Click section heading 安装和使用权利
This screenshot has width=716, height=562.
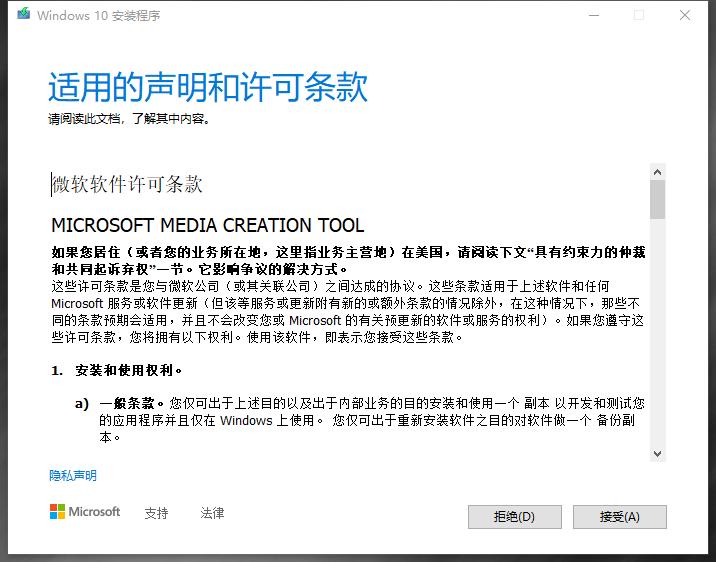click(x=128, y=370)
